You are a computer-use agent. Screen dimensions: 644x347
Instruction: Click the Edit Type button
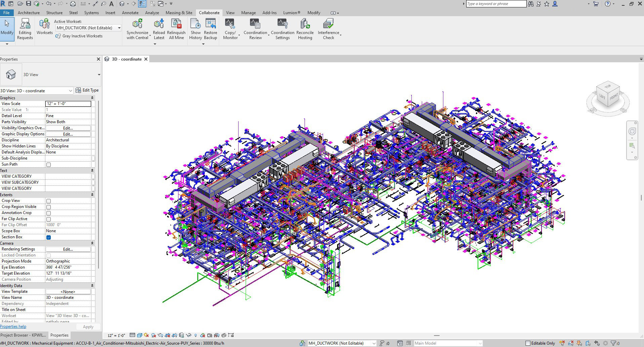click(87, 90)
